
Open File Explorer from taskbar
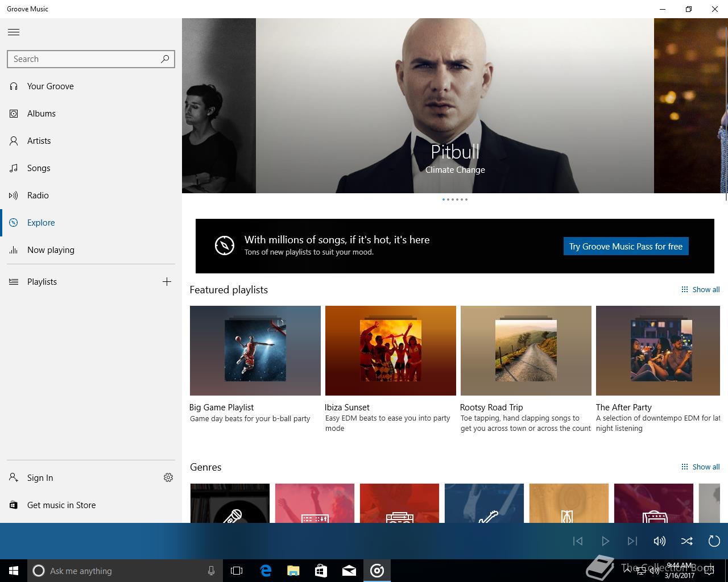coord(293,571)
